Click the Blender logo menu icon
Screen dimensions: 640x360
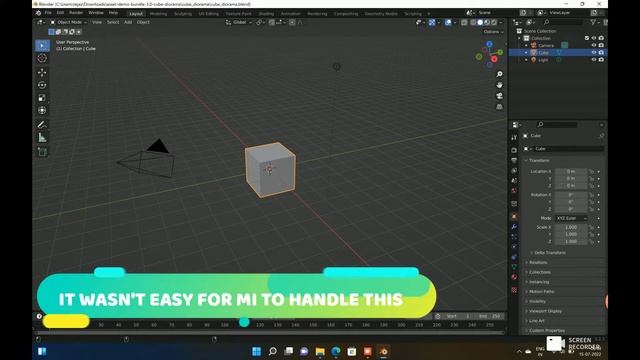click(x=38, y=13)
